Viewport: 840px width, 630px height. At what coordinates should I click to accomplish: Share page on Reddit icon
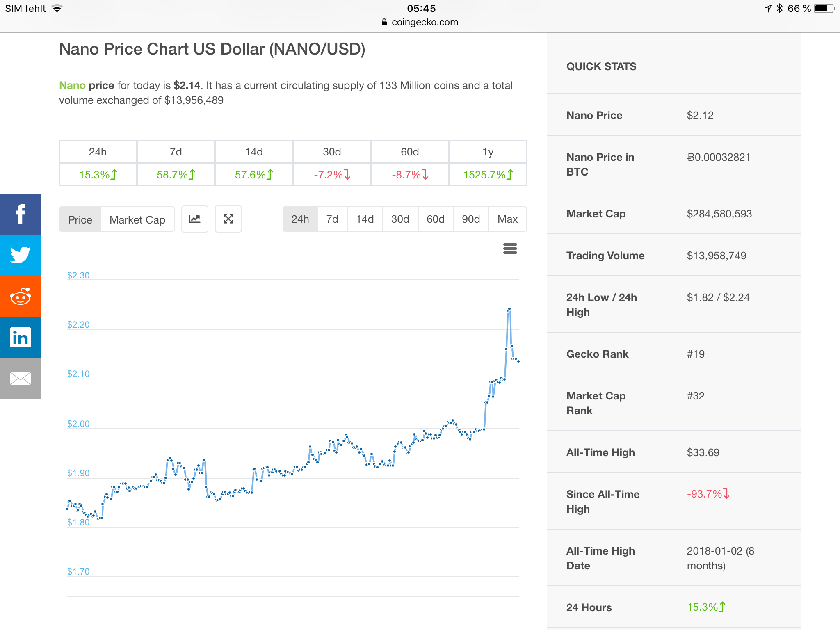[20, 296]
